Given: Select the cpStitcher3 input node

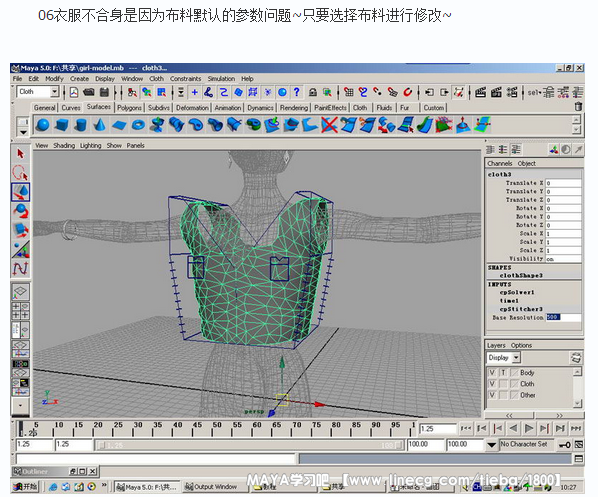Looking at the screenshot, I should click(521, 309).
